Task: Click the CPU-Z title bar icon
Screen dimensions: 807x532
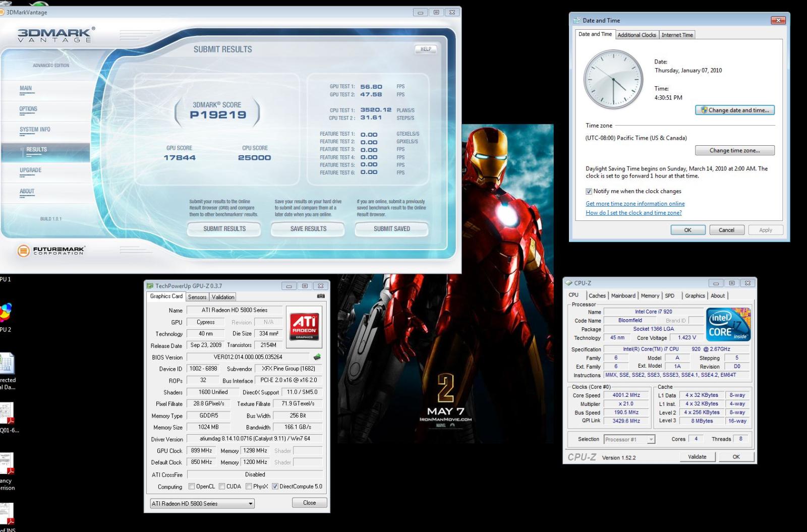Action: (x=569, y=283)
